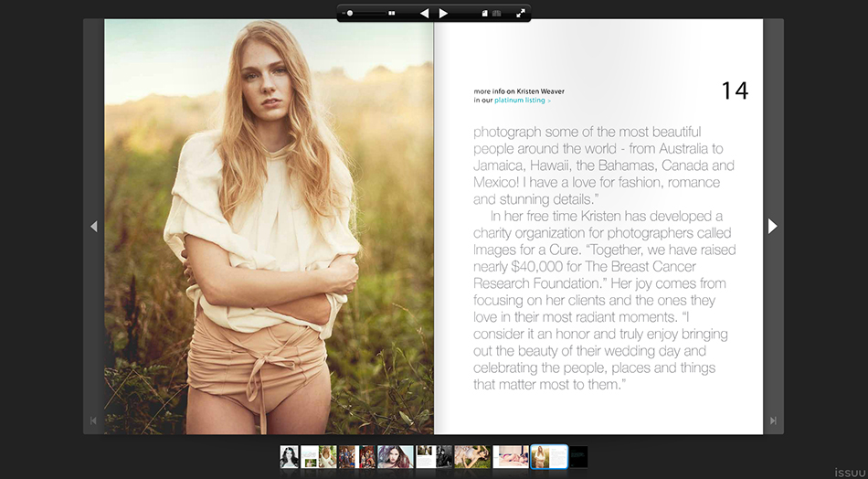868x479 pixels.
Task: Flip to previous page with left side arrow
Action: tap(93, 226)
